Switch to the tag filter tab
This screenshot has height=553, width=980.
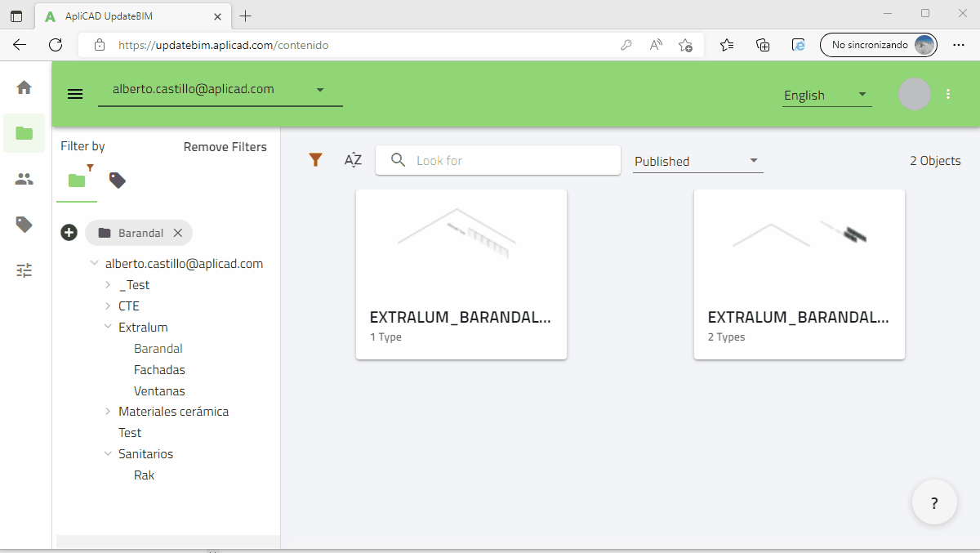[118, 180]
